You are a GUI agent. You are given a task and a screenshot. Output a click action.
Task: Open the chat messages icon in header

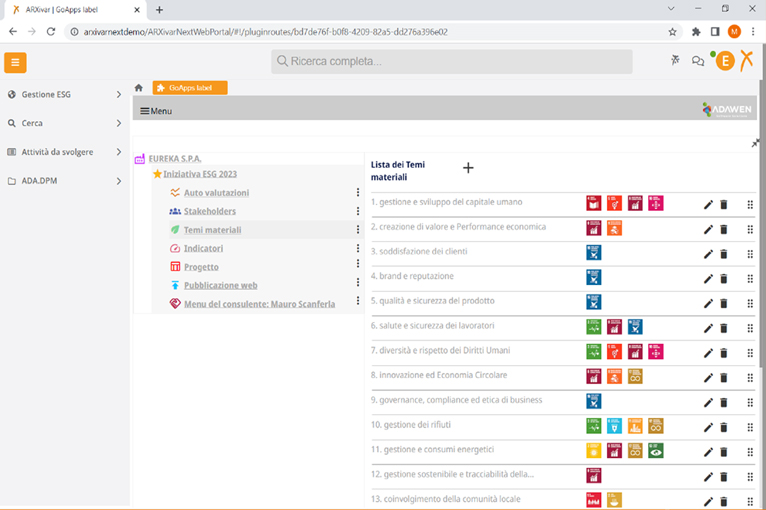pos(698,61)
